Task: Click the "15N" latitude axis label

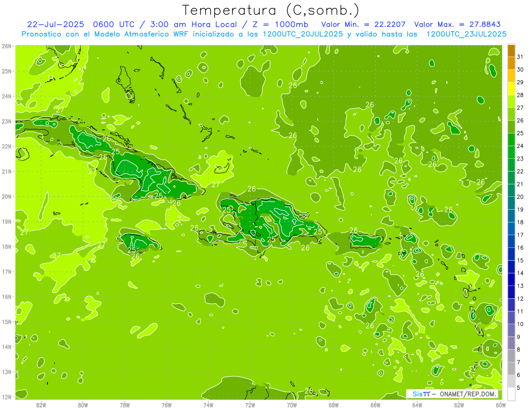Action: tap(7, 322)
